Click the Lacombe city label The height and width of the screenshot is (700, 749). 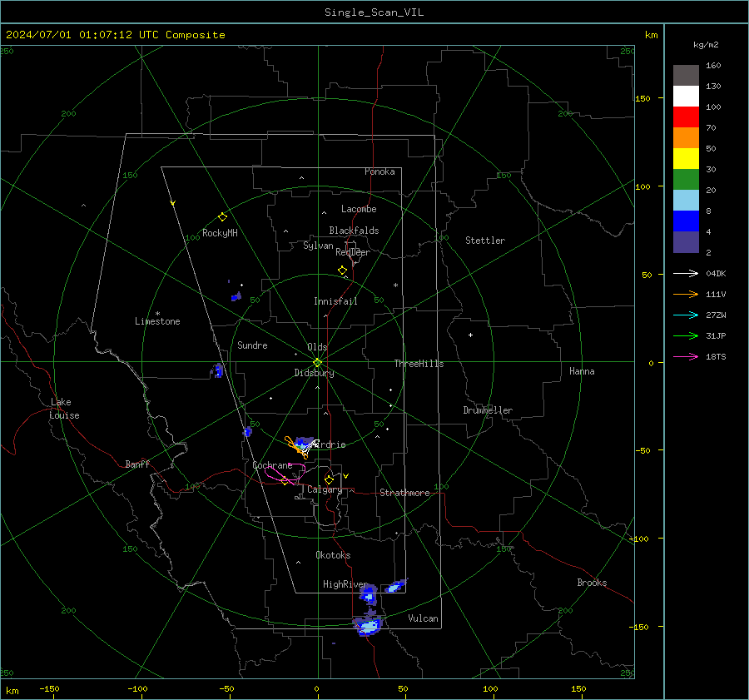pyautogui.click(x=359, y=209)
